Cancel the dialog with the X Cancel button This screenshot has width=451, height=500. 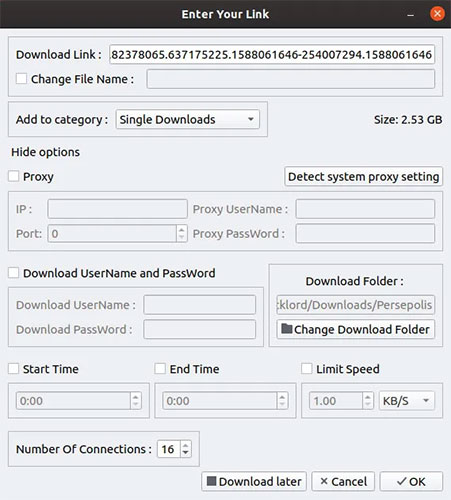(343, 481)
